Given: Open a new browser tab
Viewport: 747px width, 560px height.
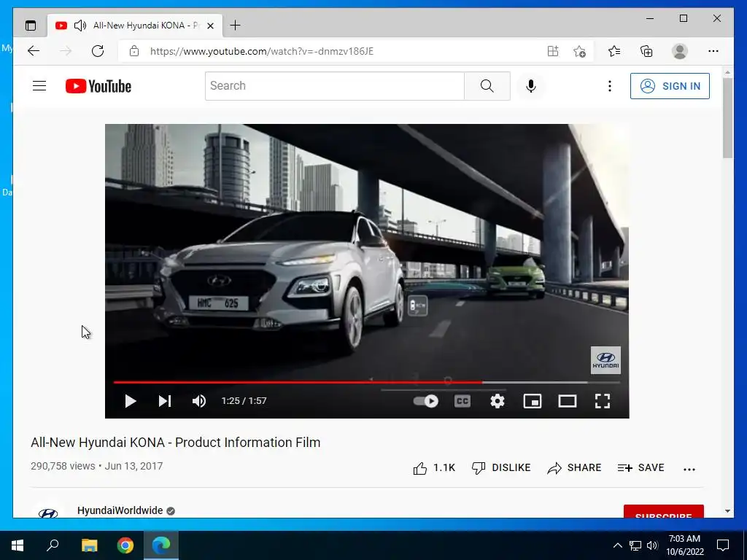Looking at the screenshot, I should pos(235,26).
